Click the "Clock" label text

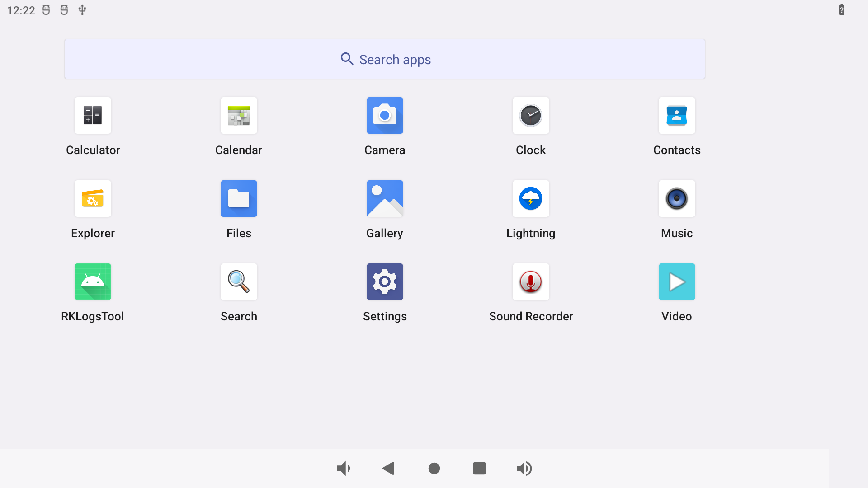(x=531, y=150)
